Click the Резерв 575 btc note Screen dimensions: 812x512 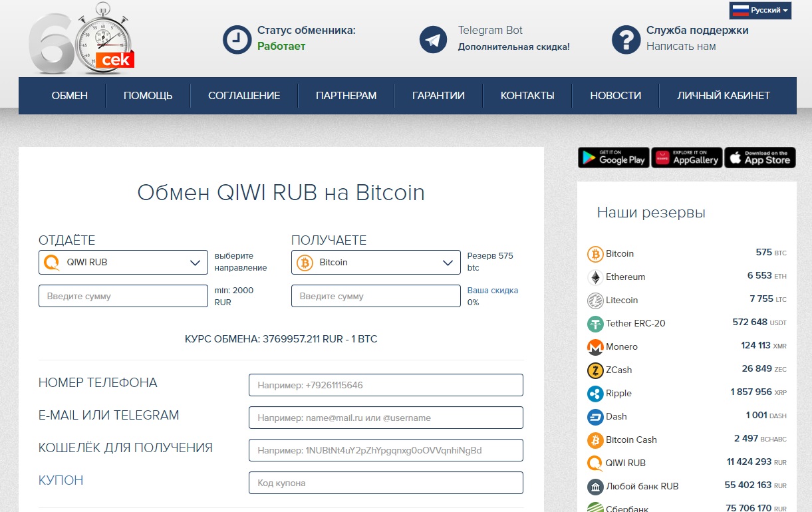490,262
